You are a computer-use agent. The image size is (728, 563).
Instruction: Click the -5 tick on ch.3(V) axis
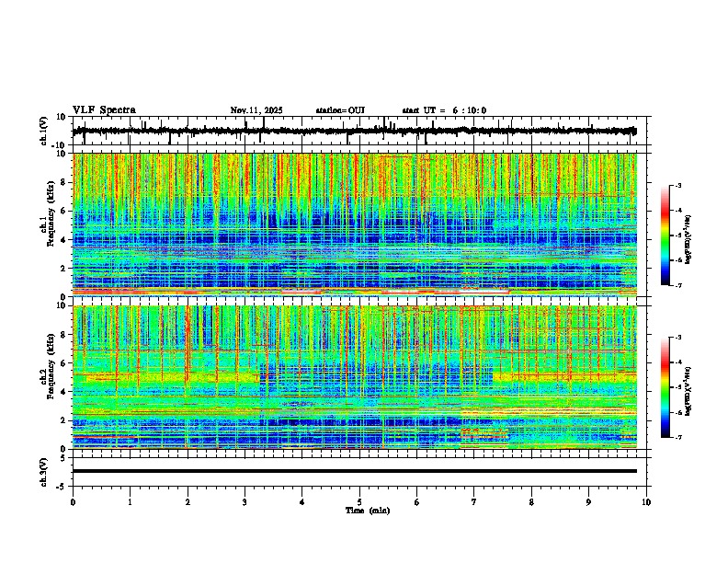pyautogui.click(x=62, y=487)
